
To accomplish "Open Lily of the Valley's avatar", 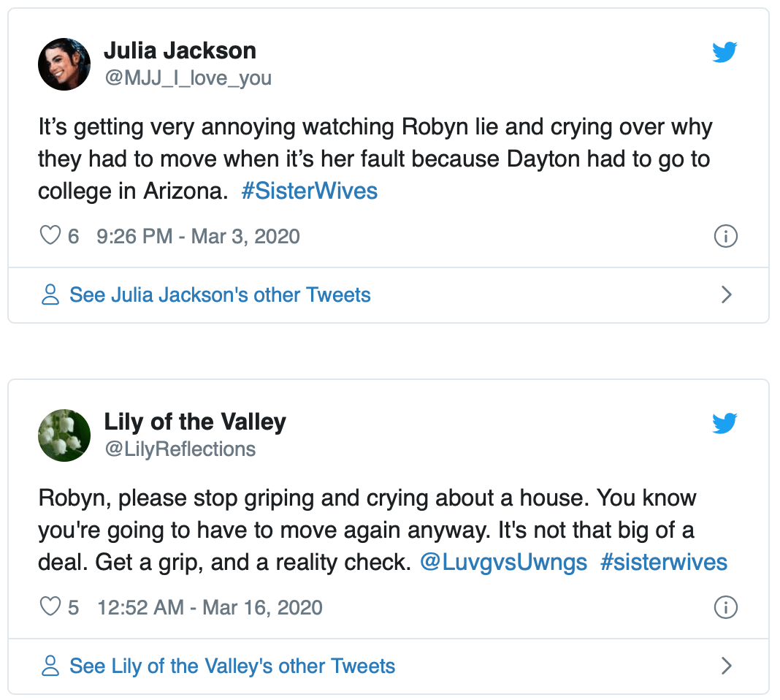I will pyautogui.click(x=64, y=435).
